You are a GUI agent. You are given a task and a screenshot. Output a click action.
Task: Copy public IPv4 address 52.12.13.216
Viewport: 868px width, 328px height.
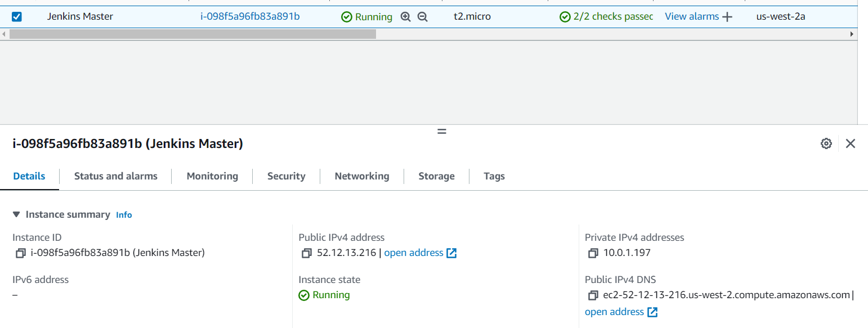pyautogui.click(x=307, y=253)
